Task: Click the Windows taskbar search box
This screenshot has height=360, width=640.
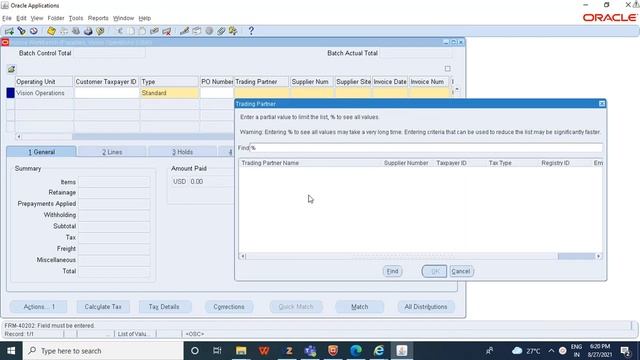Action: tap(103, 351)
